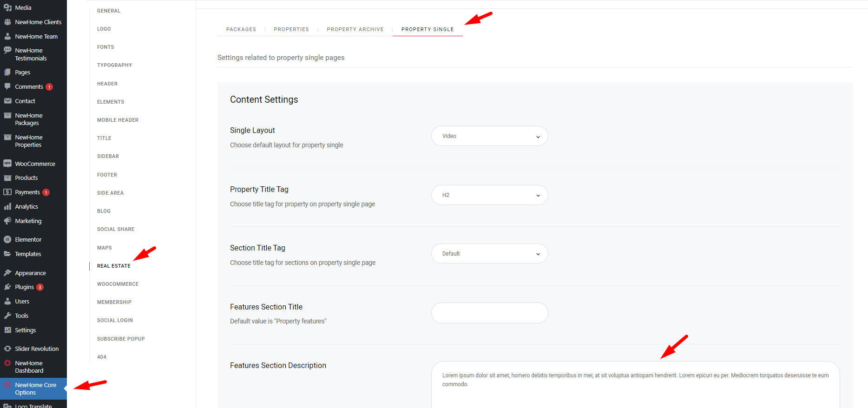Image resolution: width=868 pixels, height=408 pixels.
Task: Open the WooCommerce options section
Action: point(118,284)
